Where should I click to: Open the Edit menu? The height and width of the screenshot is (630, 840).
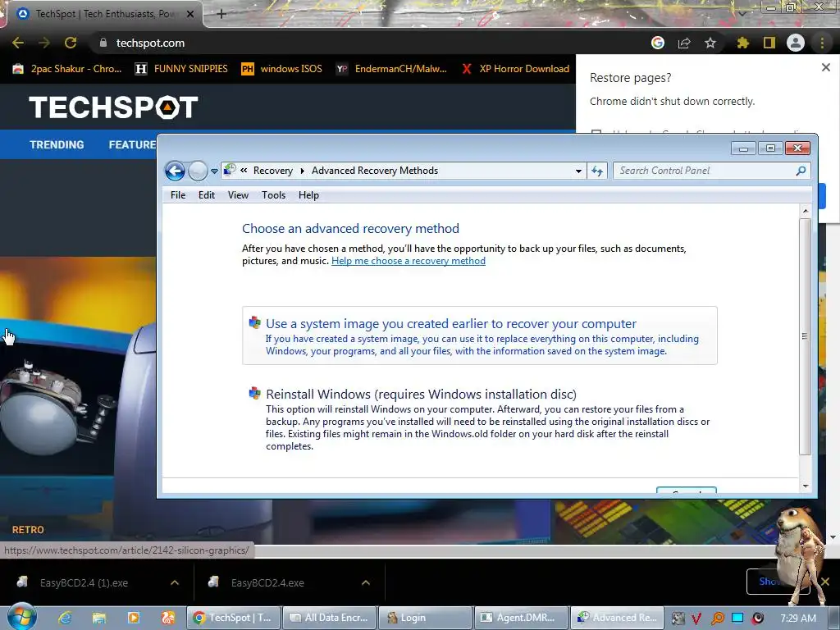(206, 195)
